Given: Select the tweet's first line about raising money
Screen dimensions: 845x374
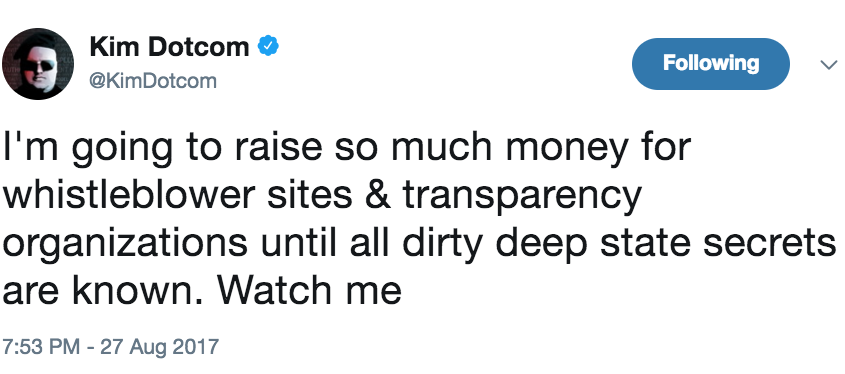Looking at the screenshot, I should pyautogui.click(x=347, y=148).
